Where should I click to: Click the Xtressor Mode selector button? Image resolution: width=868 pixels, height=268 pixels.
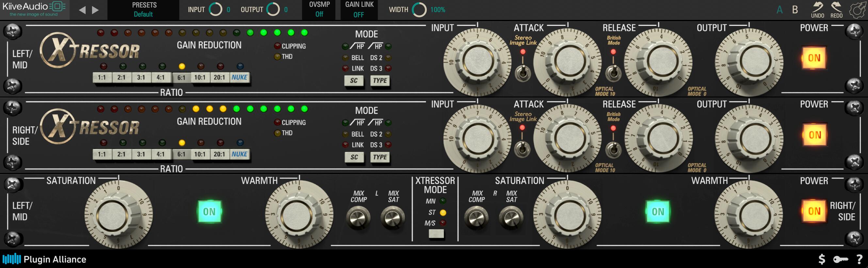(436, 234)
